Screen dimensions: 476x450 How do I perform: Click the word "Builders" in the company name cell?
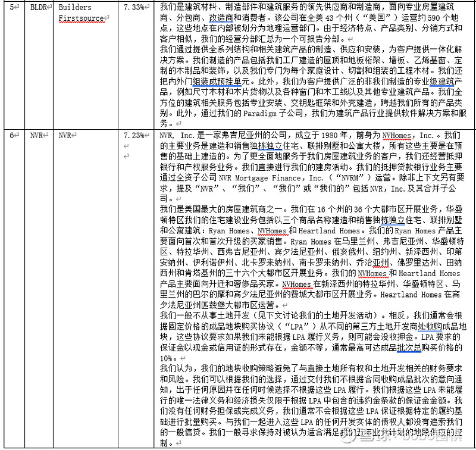tap(75, 7)
